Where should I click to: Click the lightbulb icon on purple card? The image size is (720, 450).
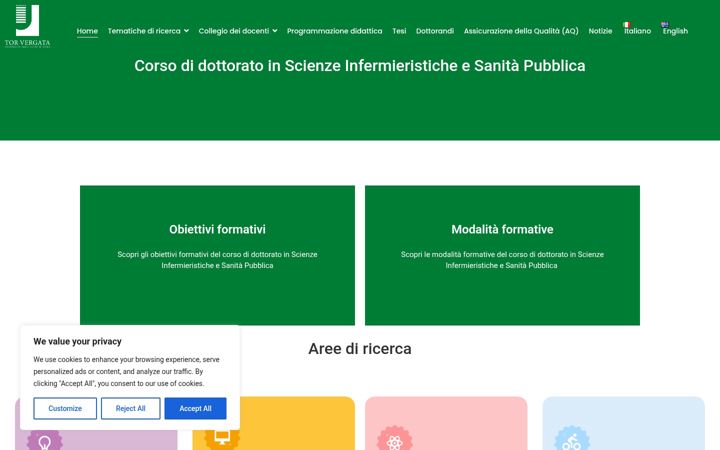(x=45, y=440)
